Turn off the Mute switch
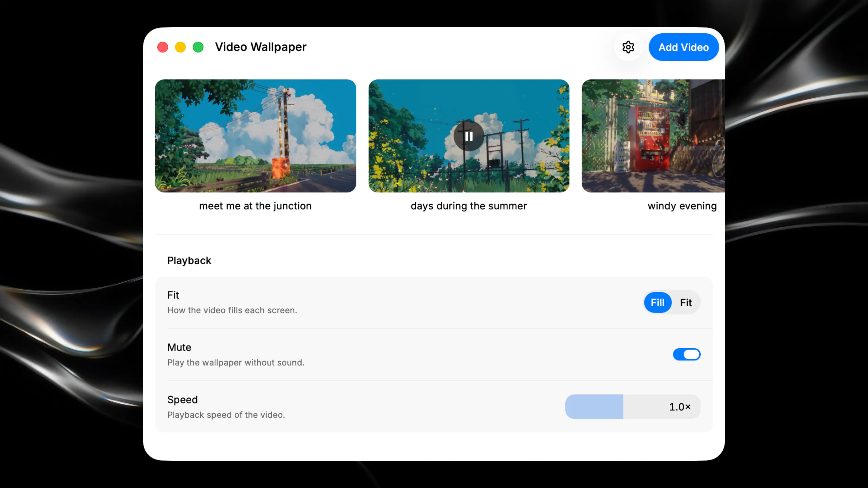Viewport: 868px width, 488px height. coord(686,354)
